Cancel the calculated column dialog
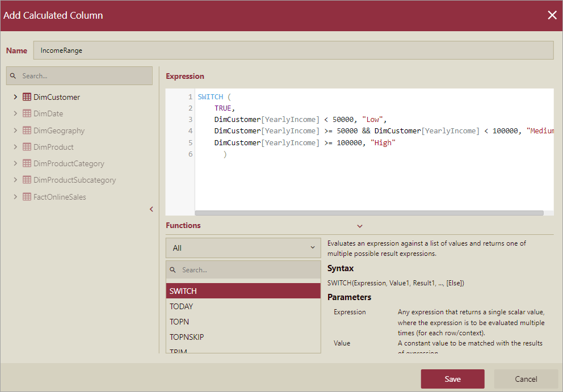Viewport: 563px width, 392px height. coord(526,379)
